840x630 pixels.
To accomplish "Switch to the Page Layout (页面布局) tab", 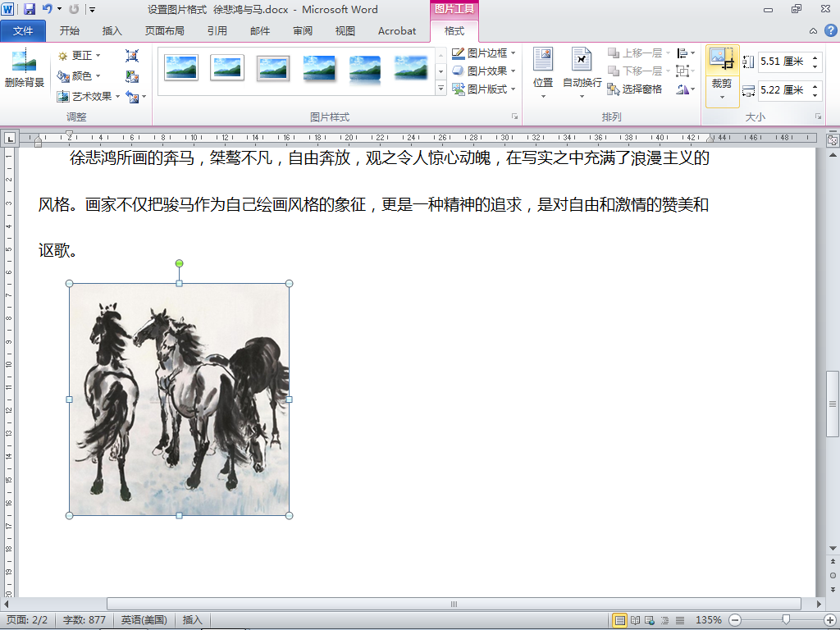I will tap(164, 31).
